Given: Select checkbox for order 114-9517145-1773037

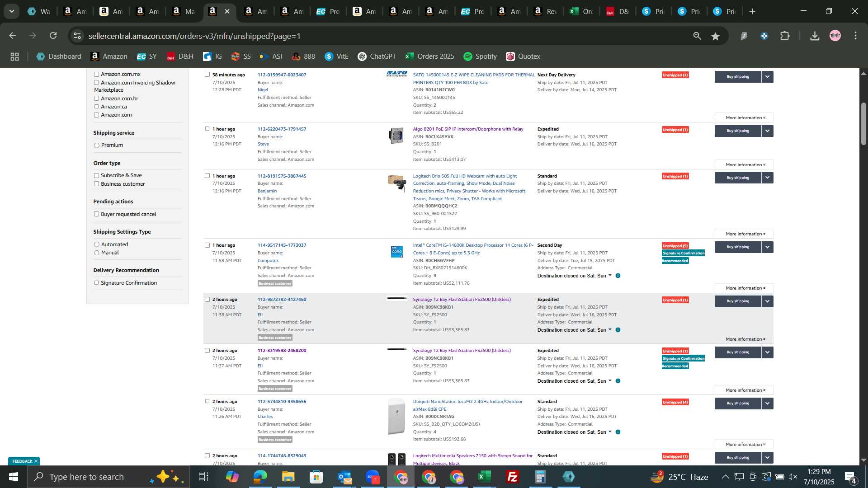Looking at the screenshot, I should coord(207,245).
